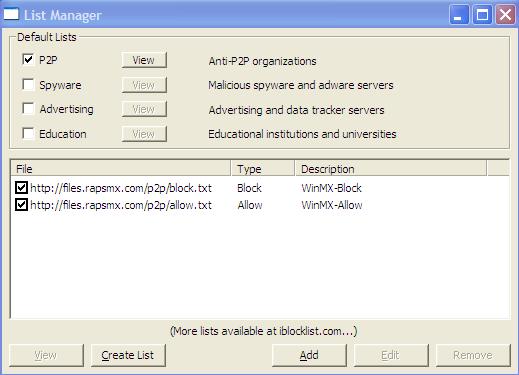Click the P2P label text
This screenshot has height=375, width=519.
tap(48, 60)
